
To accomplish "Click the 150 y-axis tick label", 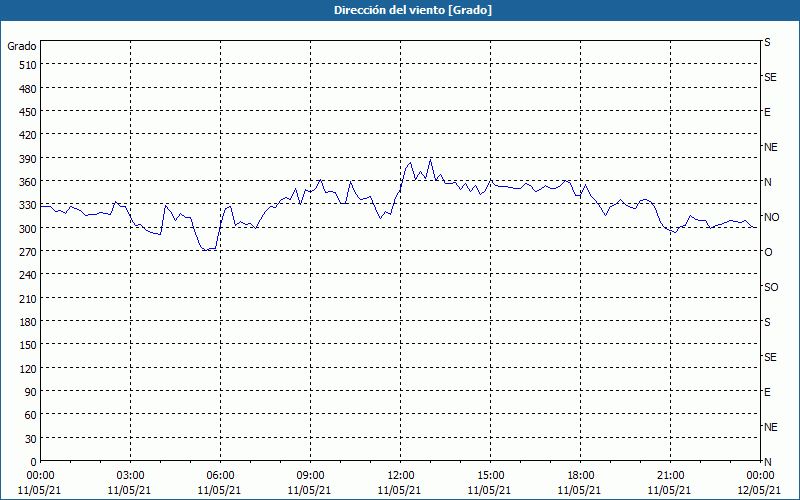I will 28,345.
